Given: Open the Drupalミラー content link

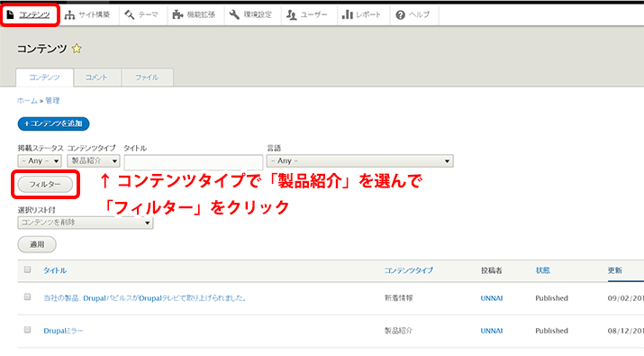Looking at the screenshot, I should click(63, 331).
